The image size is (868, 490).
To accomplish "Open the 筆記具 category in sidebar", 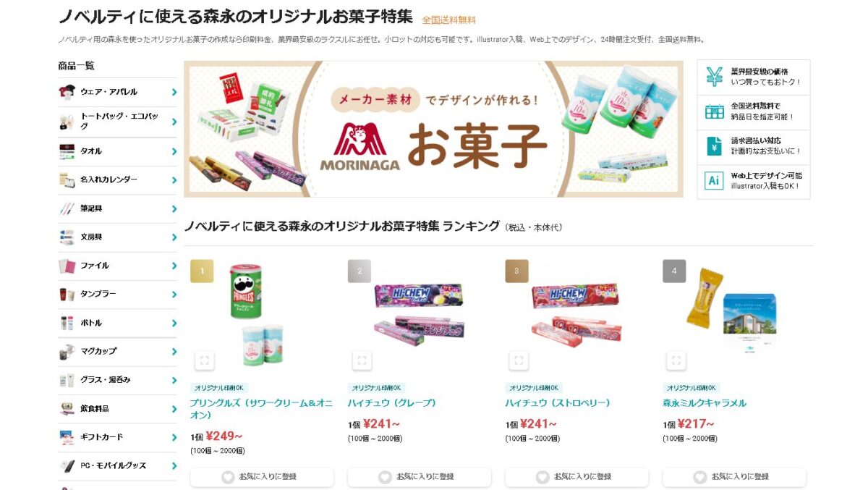I will 117,208.
